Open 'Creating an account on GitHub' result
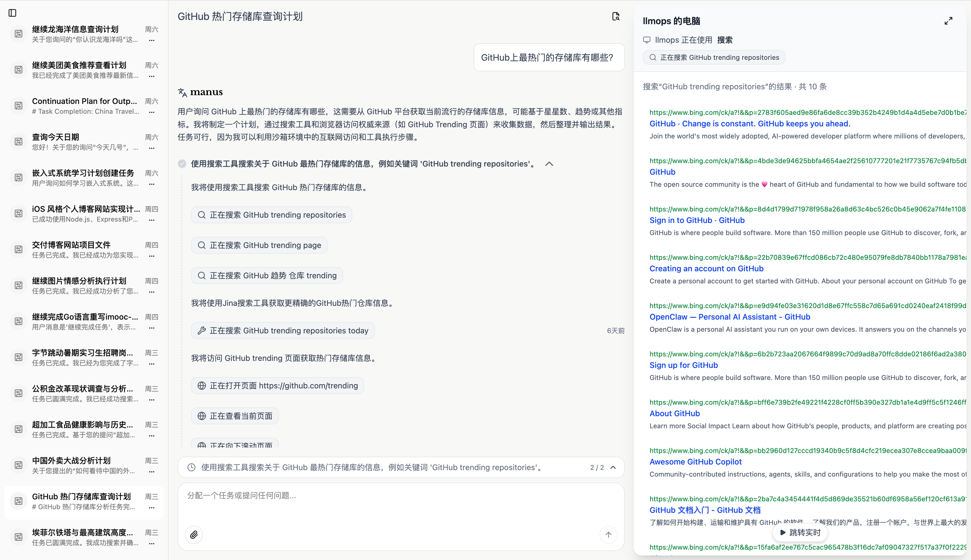The width and height of the screenshot is (971, 560). point(706,269)
